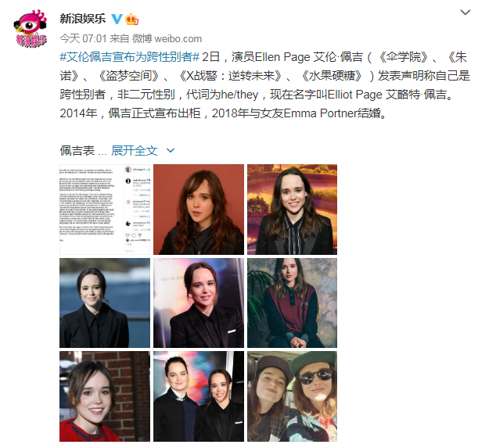
Task: Open the thumbnail with brick wall background
Action: [105, 396]
